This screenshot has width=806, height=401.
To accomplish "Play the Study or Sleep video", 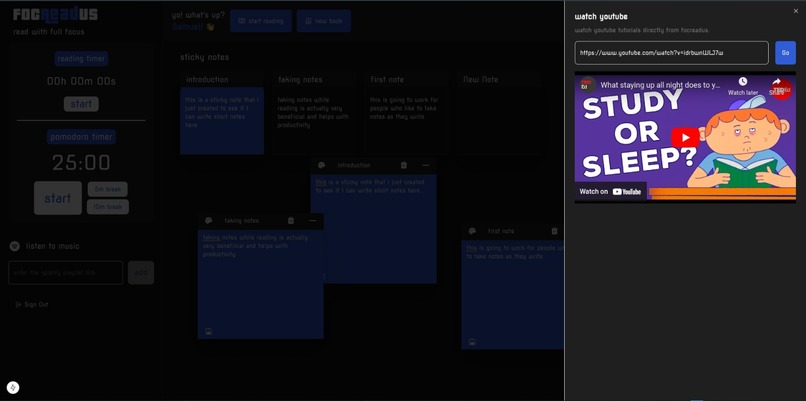I will coord(685,137).
